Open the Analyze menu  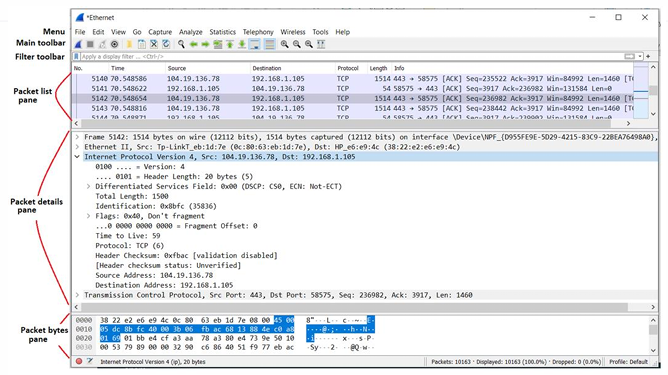(x=190, y=32)
